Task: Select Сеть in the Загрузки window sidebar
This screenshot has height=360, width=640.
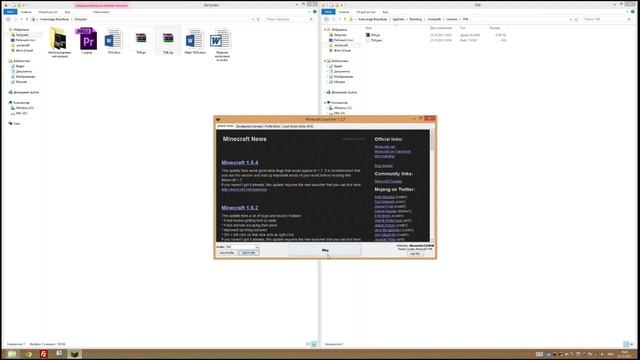Action: pos(16,124)
